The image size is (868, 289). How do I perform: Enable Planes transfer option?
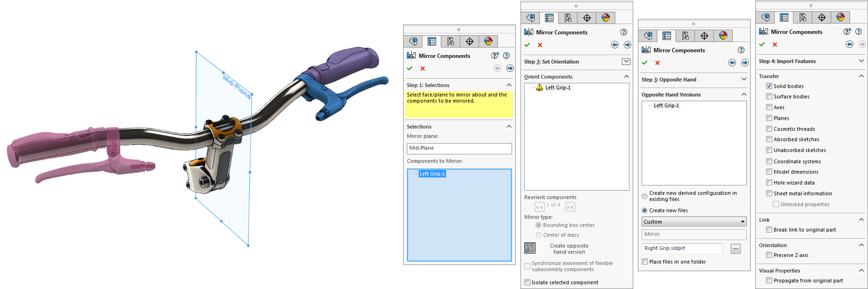point(769,118)
